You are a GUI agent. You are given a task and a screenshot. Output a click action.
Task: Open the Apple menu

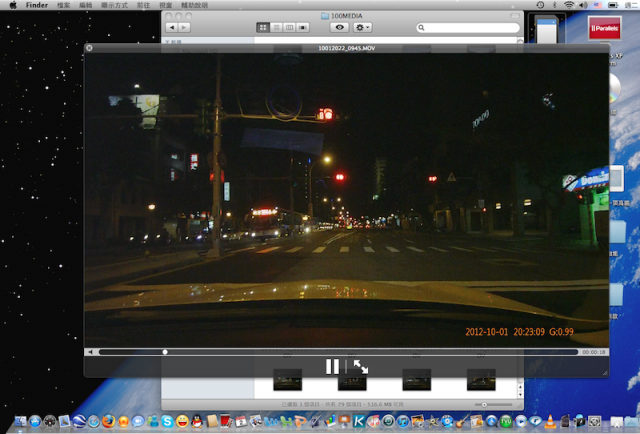[13, 5]
